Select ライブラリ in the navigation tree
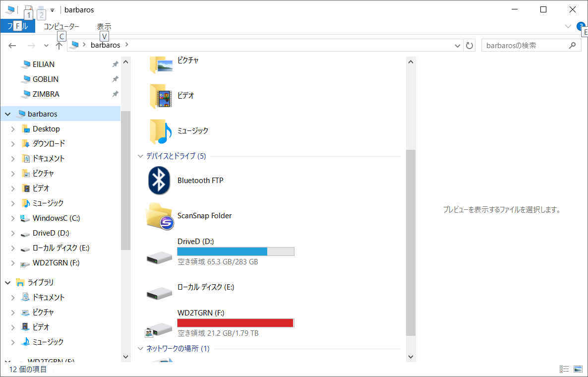 click(41, 282)
